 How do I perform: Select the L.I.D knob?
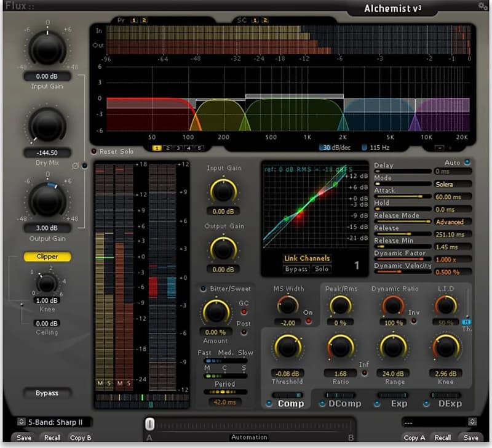point(445,305)
